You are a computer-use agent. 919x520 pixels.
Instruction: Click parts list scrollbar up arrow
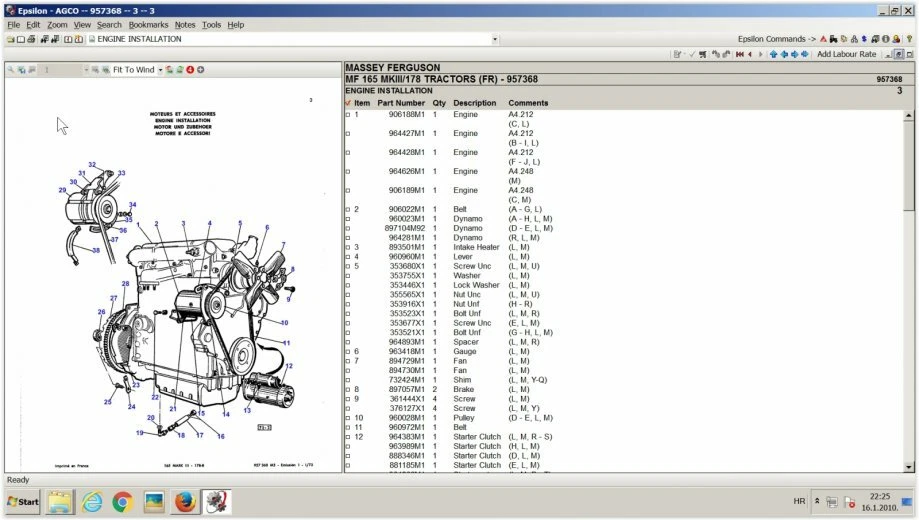click(x=908, y=115)
